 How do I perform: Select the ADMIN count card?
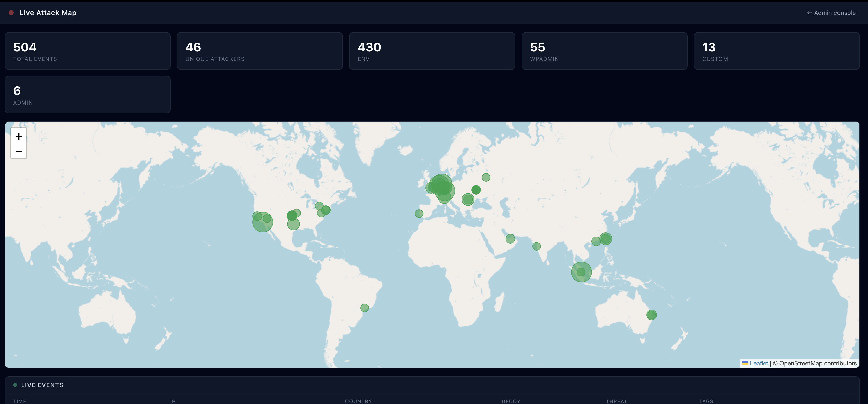pos(88,95)
